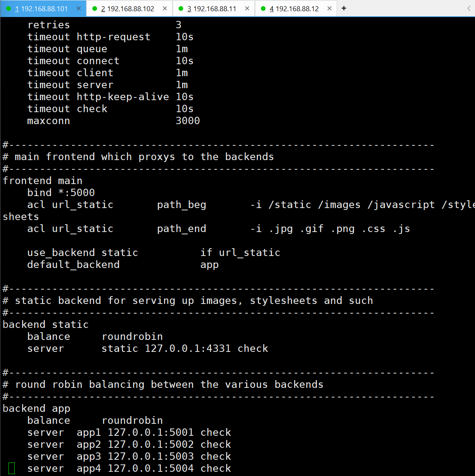Click 'roundrobin' under backend app
Image resolution: width=475 pixels, height=476 pixels.
click(x=132, y=420)
